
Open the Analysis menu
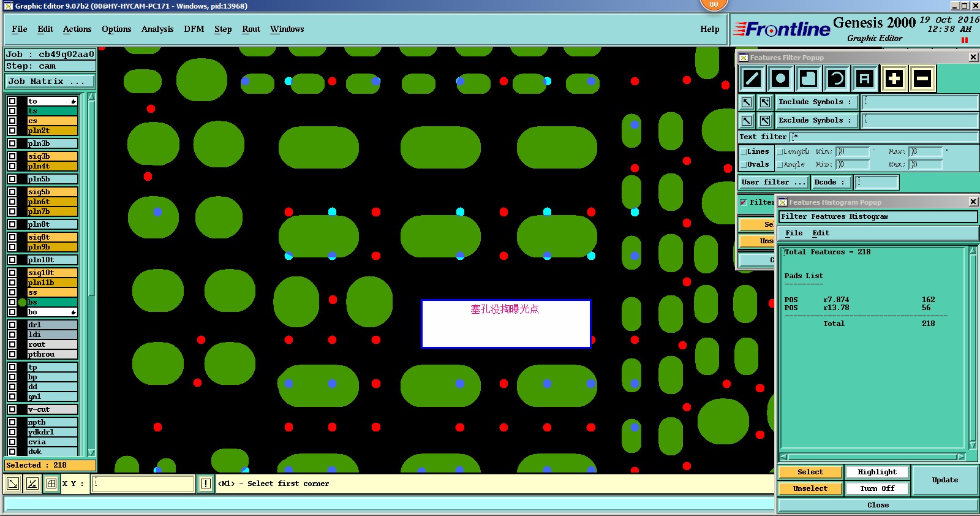tap(157, 29)
